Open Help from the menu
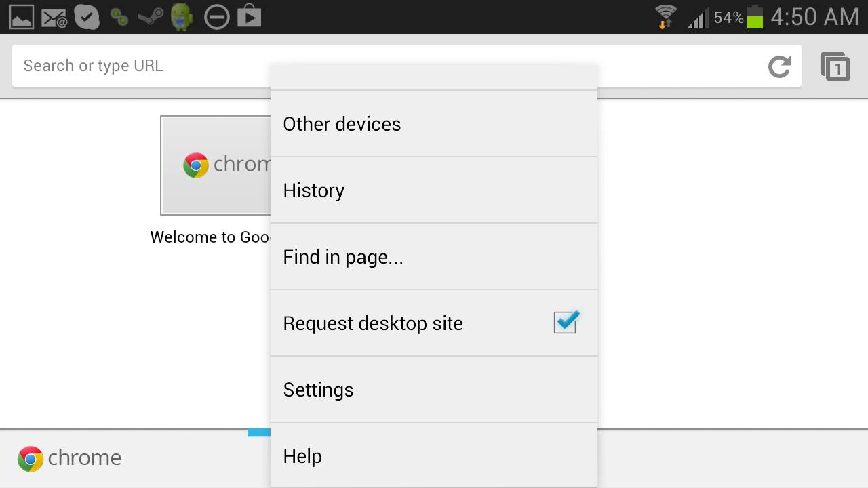 point(434,455)
